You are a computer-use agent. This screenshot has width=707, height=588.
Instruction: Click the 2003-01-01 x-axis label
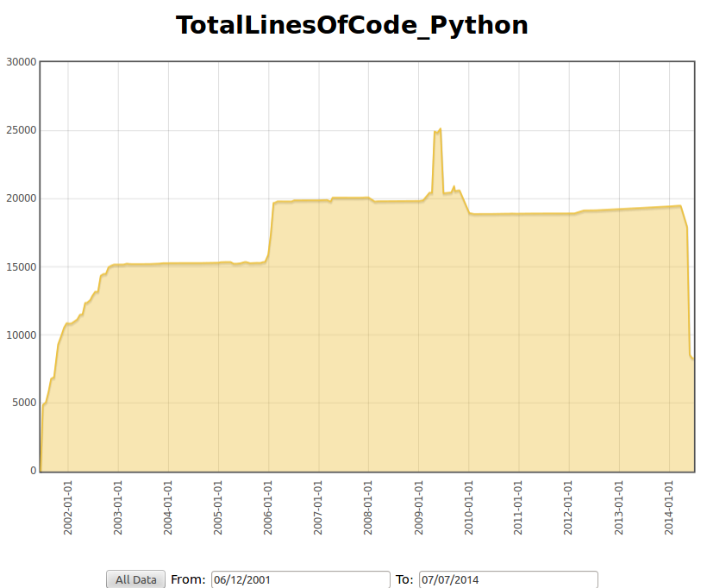pyautogui.click(x=118, y=509)
